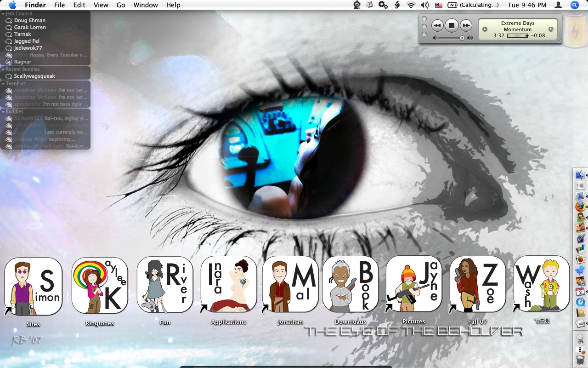
Task: Collapse the Jedi Council buddy group
Action: pyautogui.click(x=3, y=14)
